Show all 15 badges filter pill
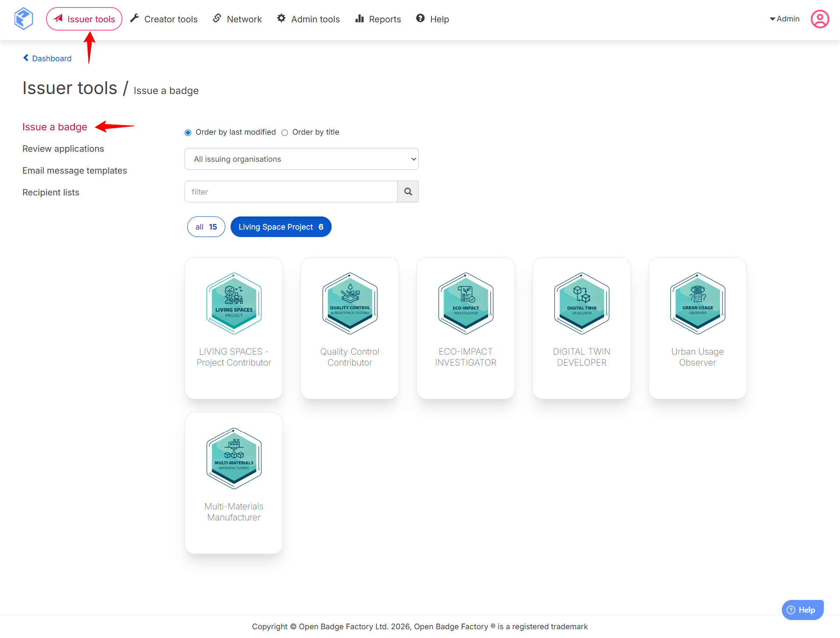The image size is (840, 638). point(206,227)
